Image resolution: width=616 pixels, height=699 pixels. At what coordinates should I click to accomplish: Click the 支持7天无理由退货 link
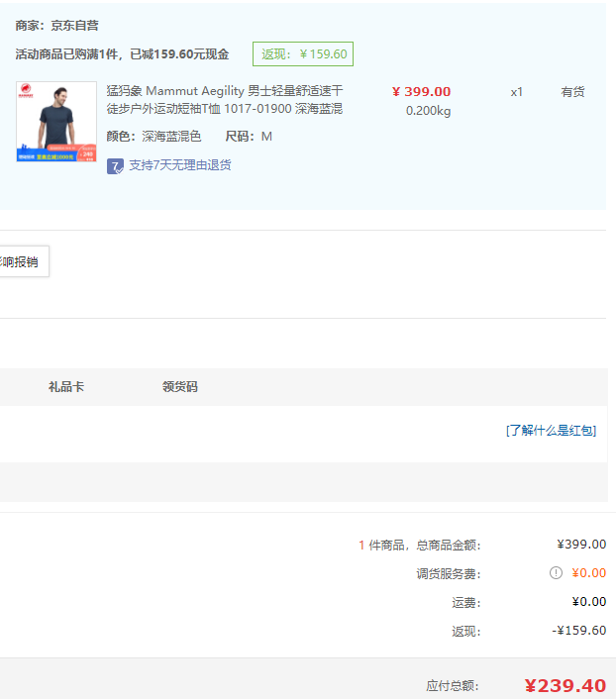[180, 165]
